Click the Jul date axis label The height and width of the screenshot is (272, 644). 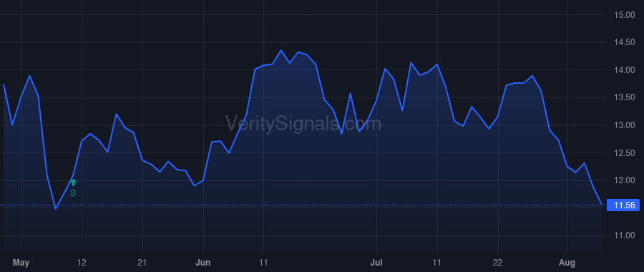click(376, 262)
